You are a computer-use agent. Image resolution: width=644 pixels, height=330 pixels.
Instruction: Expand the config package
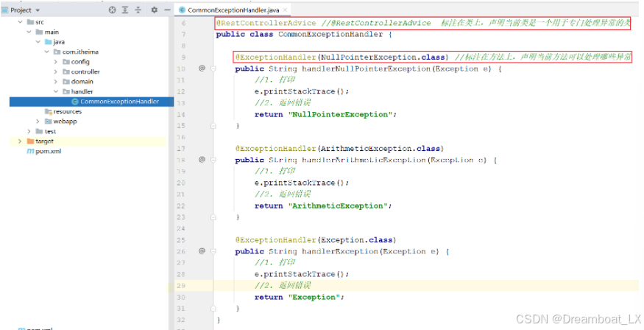(x=56, y=62)
